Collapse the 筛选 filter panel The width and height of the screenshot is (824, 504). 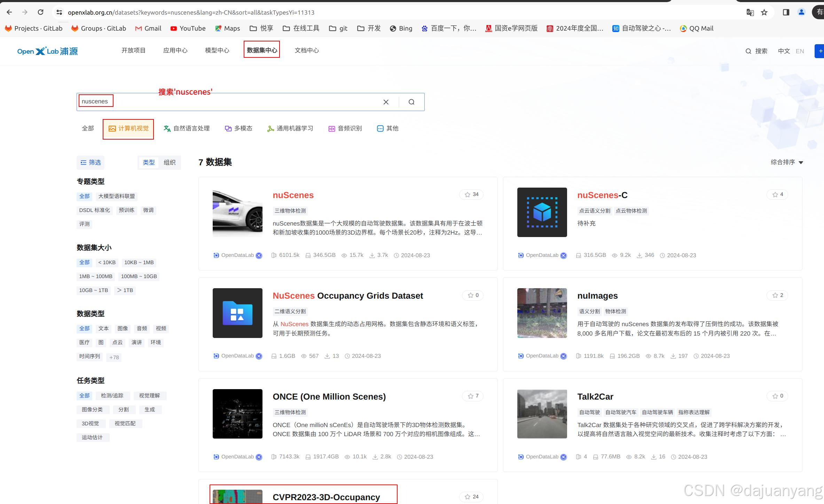(91, 163)
